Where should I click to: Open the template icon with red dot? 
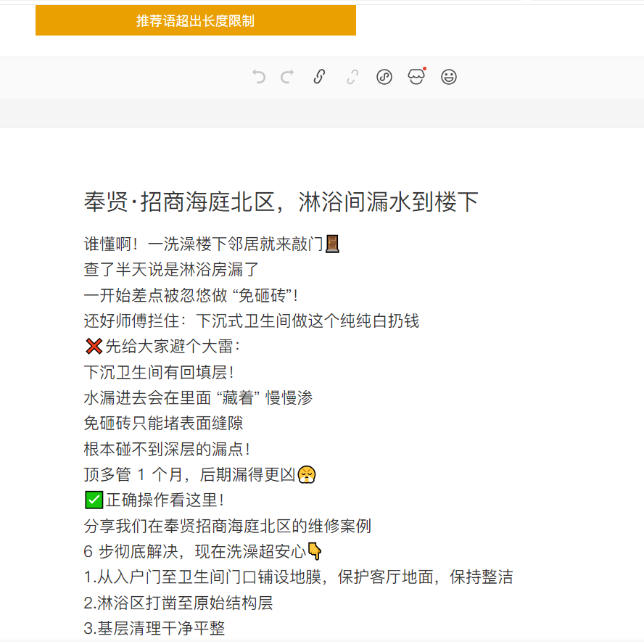click(x=416, y=76)
